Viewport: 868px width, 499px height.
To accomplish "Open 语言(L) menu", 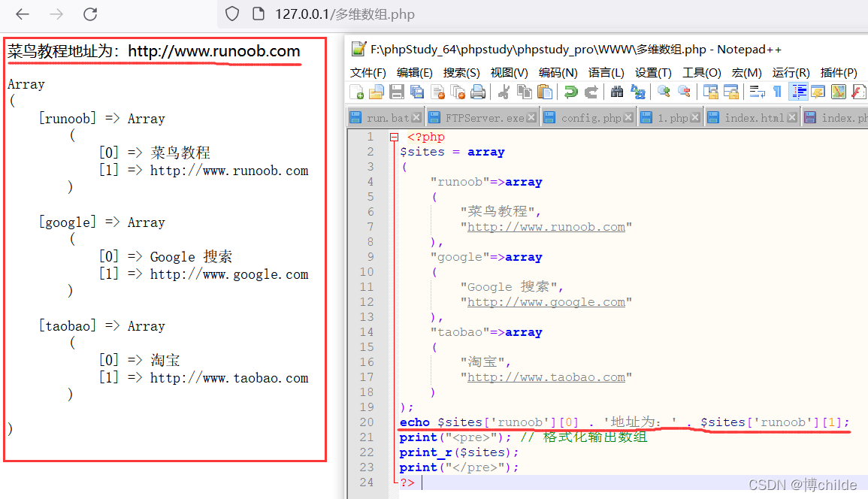I will click(606, 73).
